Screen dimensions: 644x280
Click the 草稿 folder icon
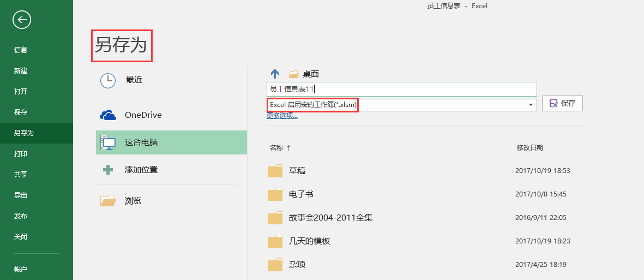275,171
